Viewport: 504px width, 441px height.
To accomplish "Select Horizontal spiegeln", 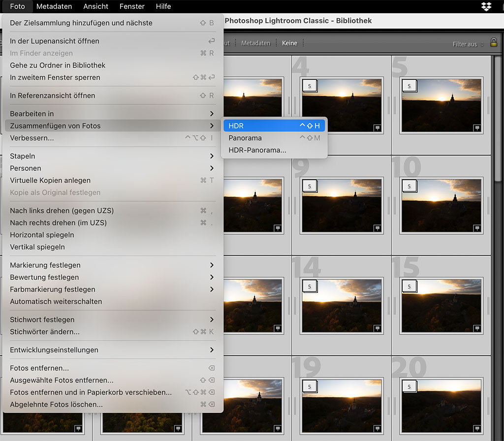I will [113, 235].
